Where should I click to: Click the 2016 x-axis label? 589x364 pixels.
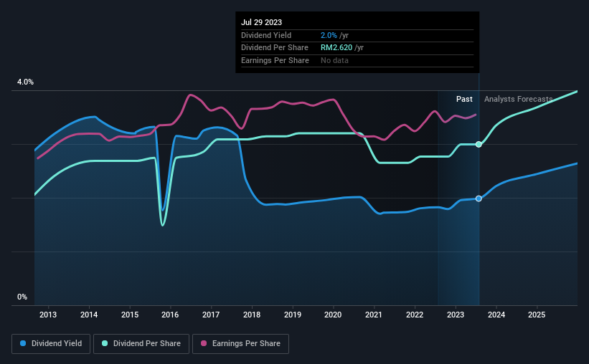tap(170, 315)
